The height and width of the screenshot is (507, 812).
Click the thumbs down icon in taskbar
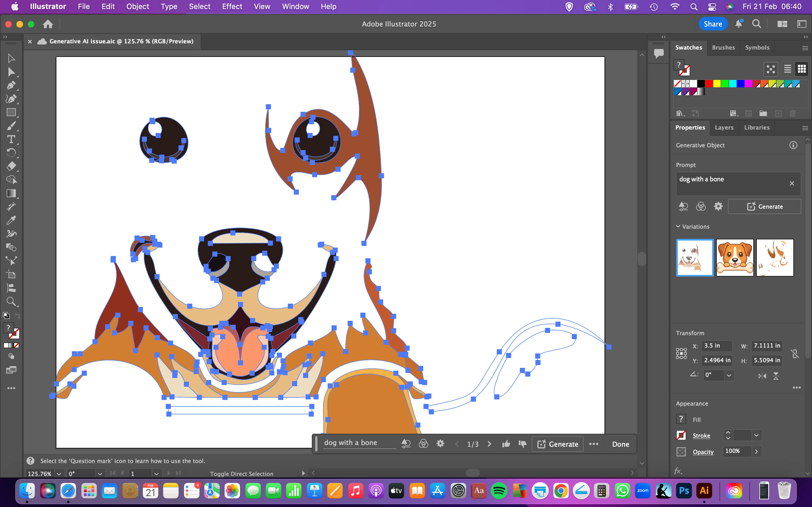pos(522,444)
